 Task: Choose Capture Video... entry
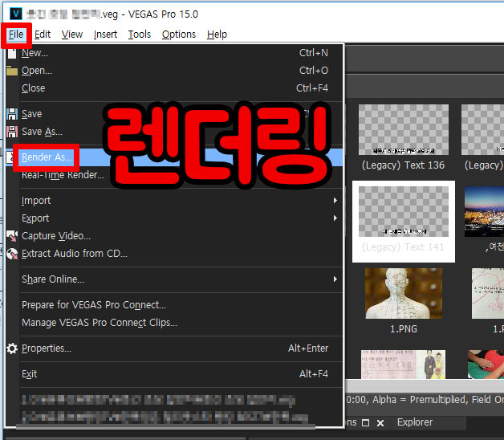pyautogui.click(x=174, y=236)
